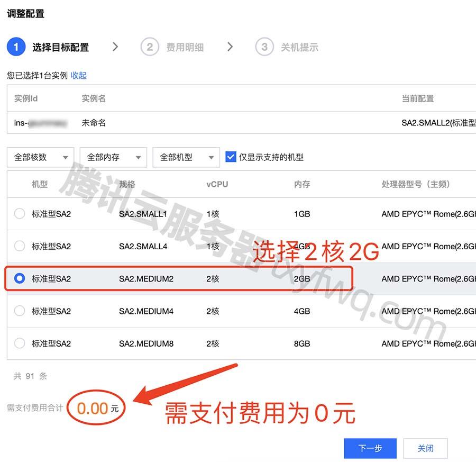Open the 全部核数 dropdown

(x=40, y=157)
